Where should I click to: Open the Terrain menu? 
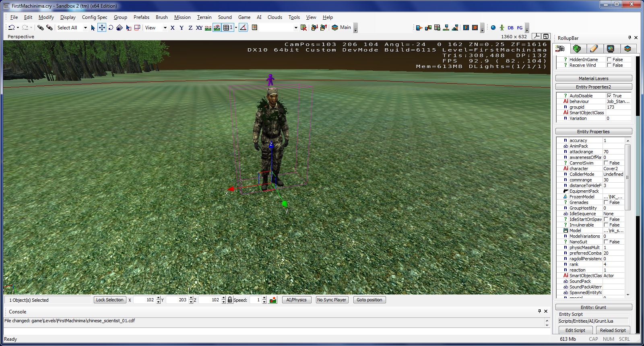click(204, 17)
